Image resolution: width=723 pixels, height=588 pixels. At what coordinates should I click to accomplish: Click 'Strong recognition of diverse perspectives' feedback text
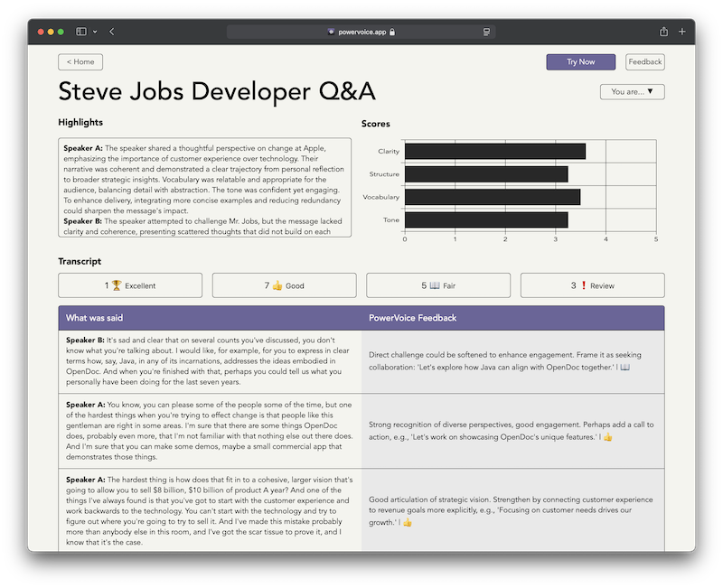click(x=511, y=431)
